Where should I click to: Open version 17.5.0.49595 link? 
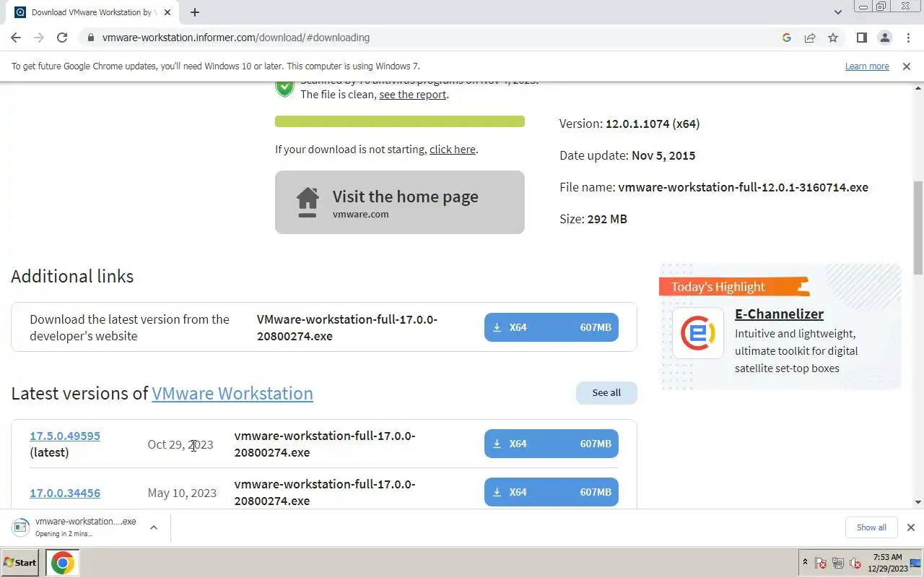click(65, 436)
